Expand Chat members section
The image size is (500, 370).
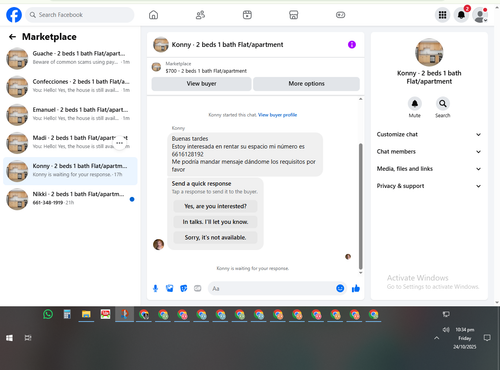pyautogui.click(x=429, y=152)
